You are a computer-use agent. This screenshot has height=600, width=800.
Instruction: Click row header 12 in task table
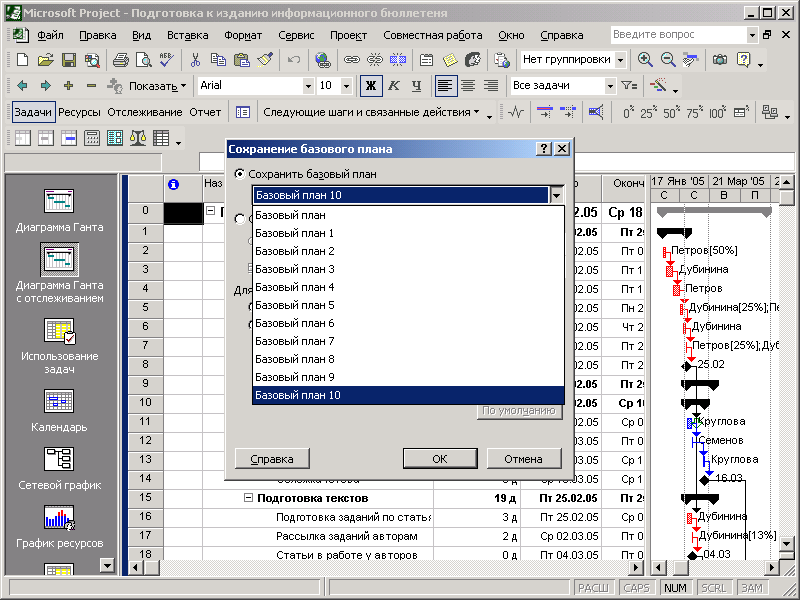(145, 440)
